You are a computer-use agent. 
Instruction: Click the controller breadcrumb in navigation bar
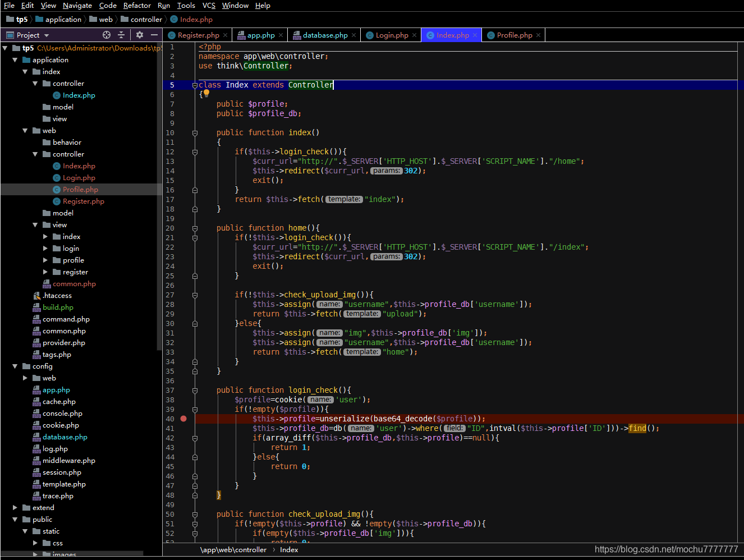pos(141,19)
